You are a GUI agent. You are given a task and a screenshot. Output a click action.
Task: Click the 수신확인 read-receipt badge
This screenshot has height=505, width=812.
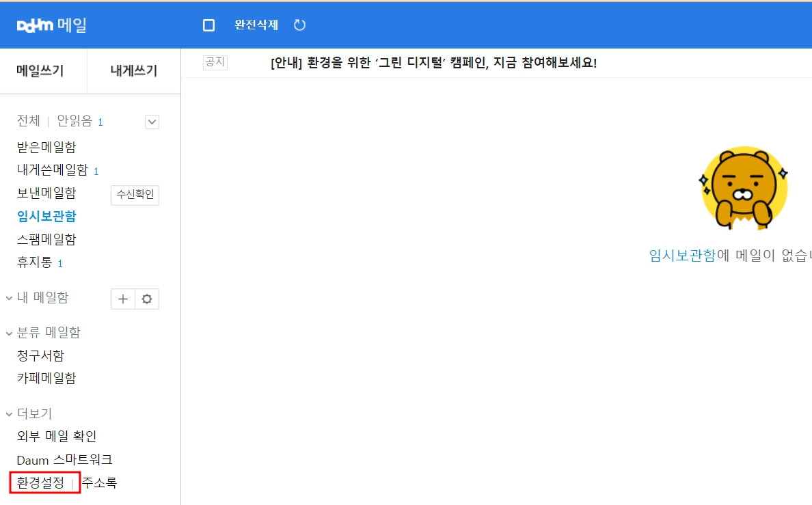tap(134, 195)
